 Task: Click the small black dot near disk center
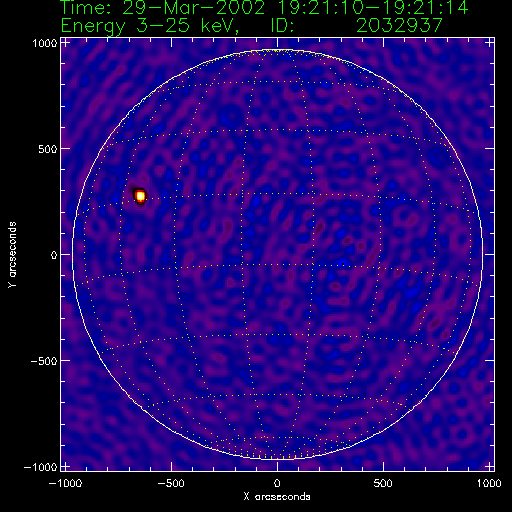point(343,264)
